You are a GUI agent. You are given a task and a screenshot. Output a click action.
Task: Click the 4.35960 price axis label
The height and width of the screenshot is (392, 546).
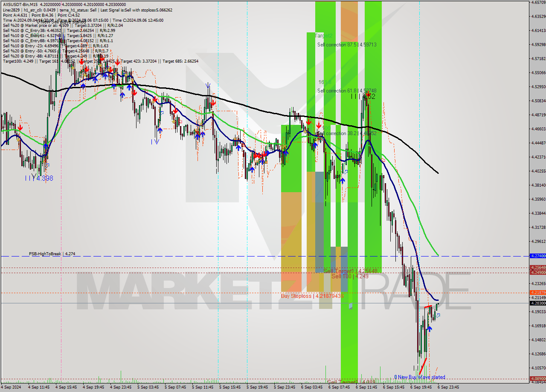(x=538, y=199)
